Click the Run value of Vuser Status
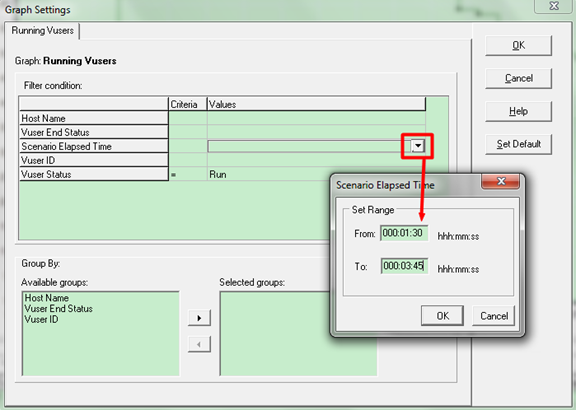The height and width of the screenshot is (410, 576). click(x=218, y=175)
